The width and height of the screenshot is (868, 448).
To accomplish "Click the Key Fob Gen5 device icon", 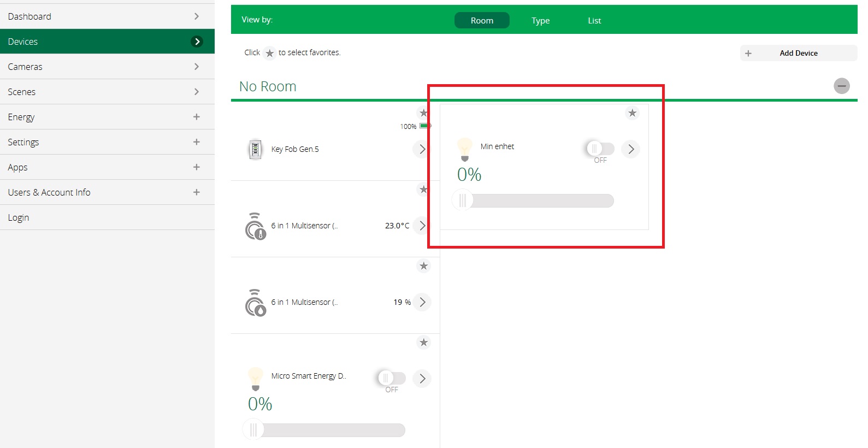I will (x=255, y=149).
